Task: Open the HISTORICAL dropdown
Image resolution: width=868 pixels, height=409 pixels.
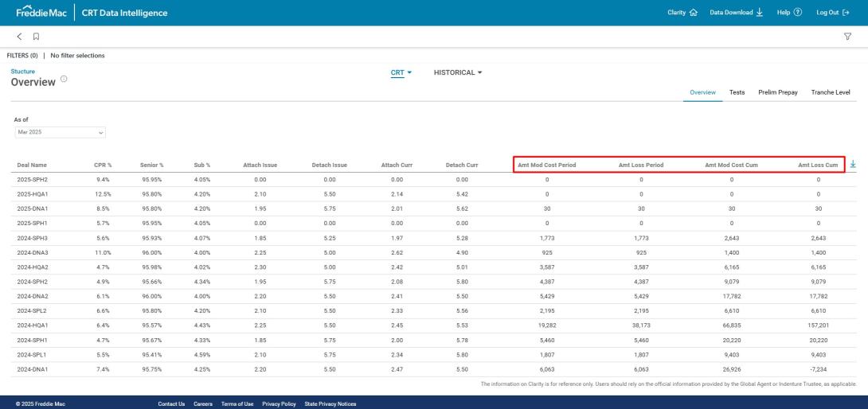Action: (x=458, y=72)
